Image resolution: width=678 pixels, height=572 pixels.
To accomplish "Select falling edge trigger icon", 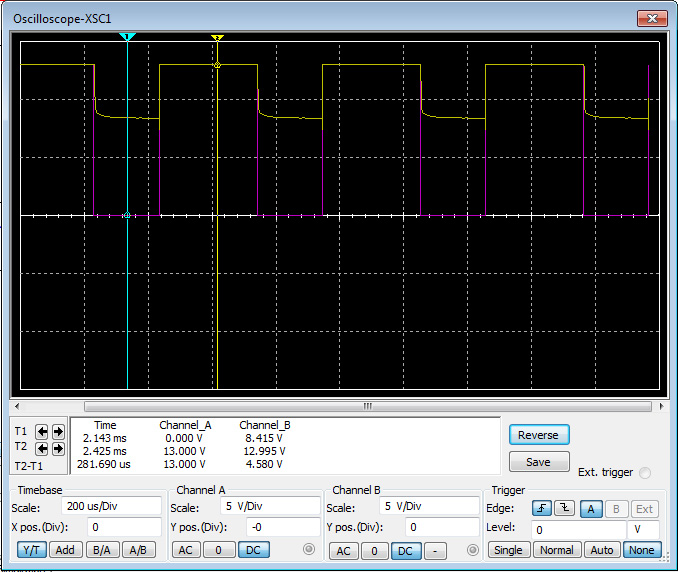I will tap(563, 508).
